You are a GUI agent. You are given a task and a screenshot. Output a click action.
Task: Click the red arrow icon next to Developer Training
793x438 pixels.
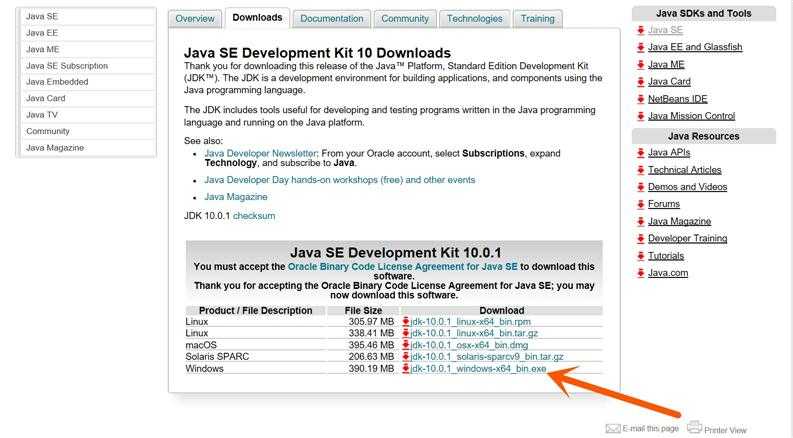pyautogui.click(x=640, y=239)
